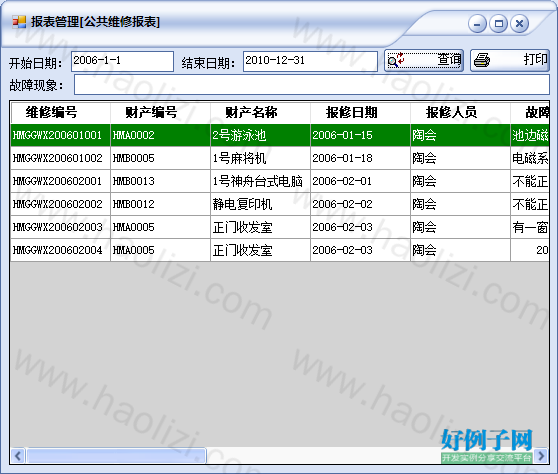Click cell HMA0002
This screenshot has height=474, width=558.
160,135
